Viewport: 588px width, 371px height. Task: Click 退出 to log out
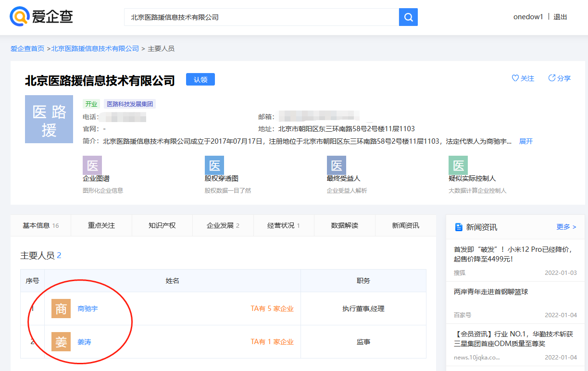[x=560, y=17]
